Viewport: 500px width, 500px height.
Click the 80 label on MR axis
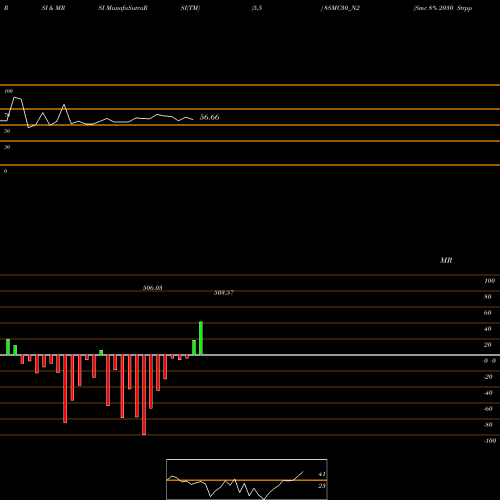[x=488, y=297]
